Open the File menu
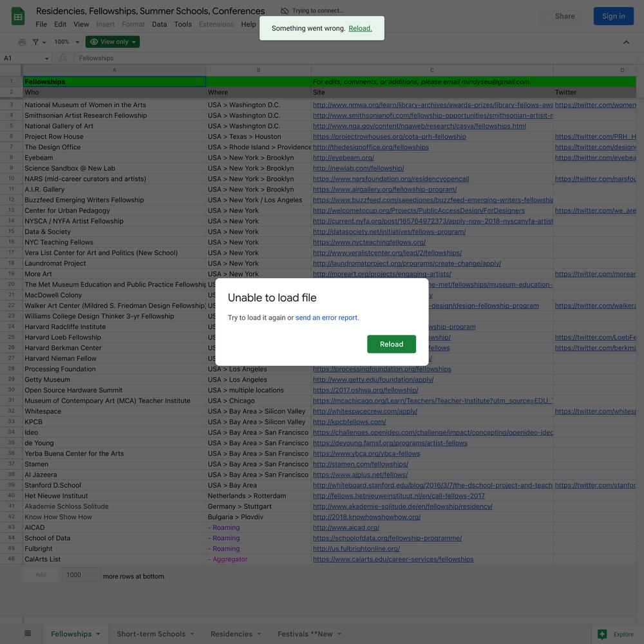Viewport: 644px width, 644px height. pyautogui.click(x=41, y=24)
